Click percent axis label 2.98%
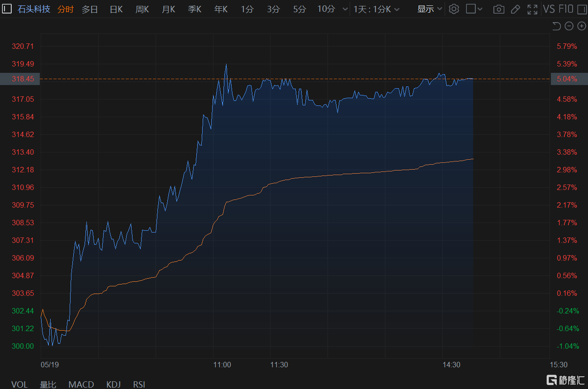This screenshot has width=588, height=389. pos(567,170)
